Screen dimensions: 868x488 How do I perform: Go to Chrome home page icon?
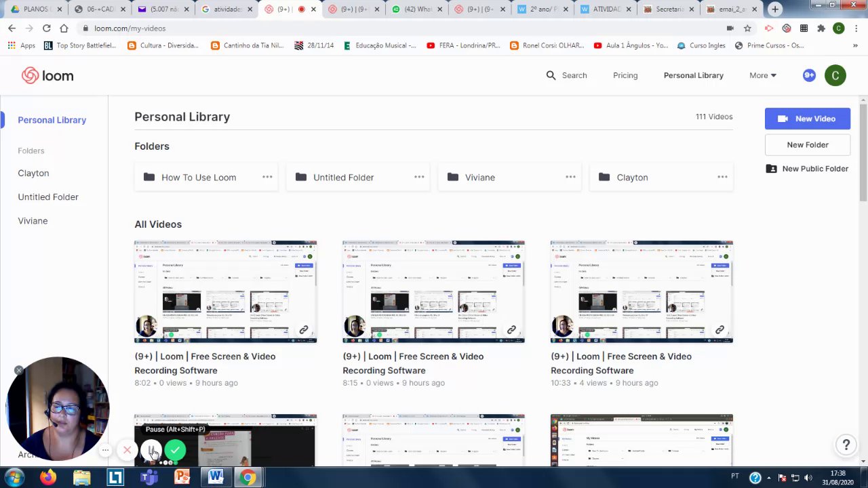(64, 28)
